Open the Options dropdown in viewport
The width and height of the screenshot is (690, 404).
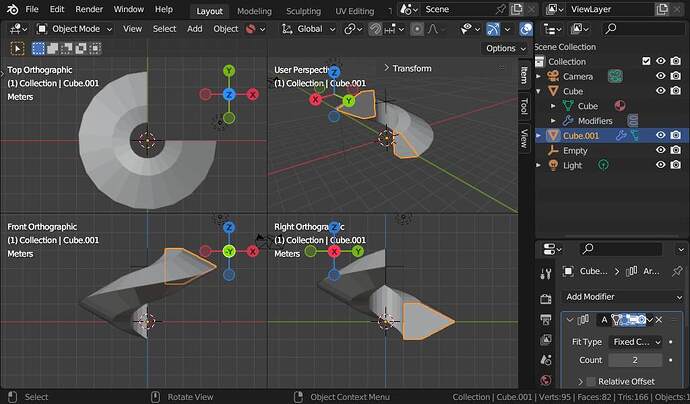click(x=506, y=48)
